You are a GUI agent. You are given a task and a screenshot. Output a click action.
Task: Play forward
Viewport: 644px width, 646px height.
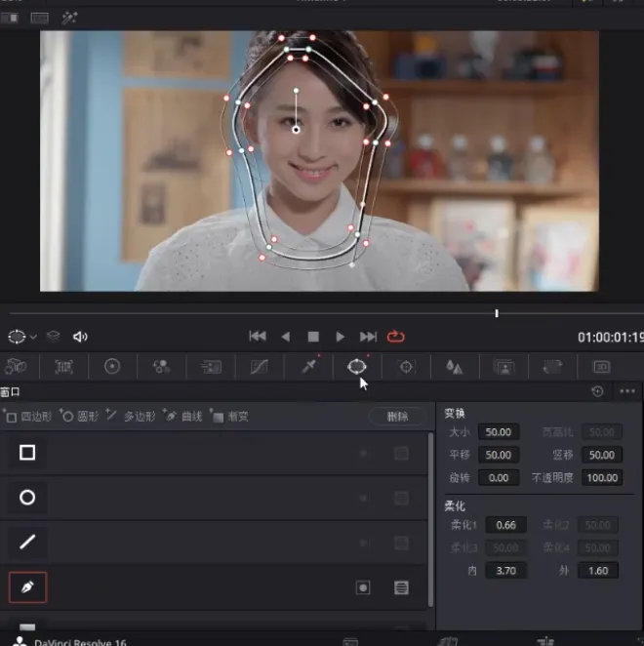(340, 337)
